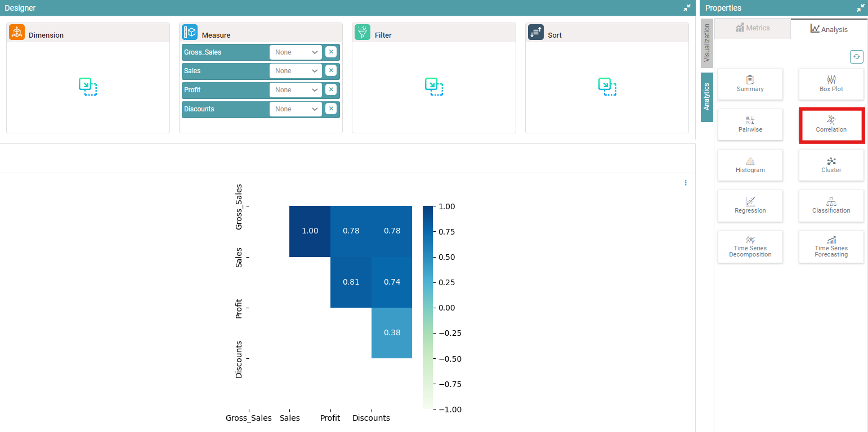Open Time Series Forecasting analysis
Image resolution: width=868 pixels, height=432 pixels.
(x=831, y=247)
